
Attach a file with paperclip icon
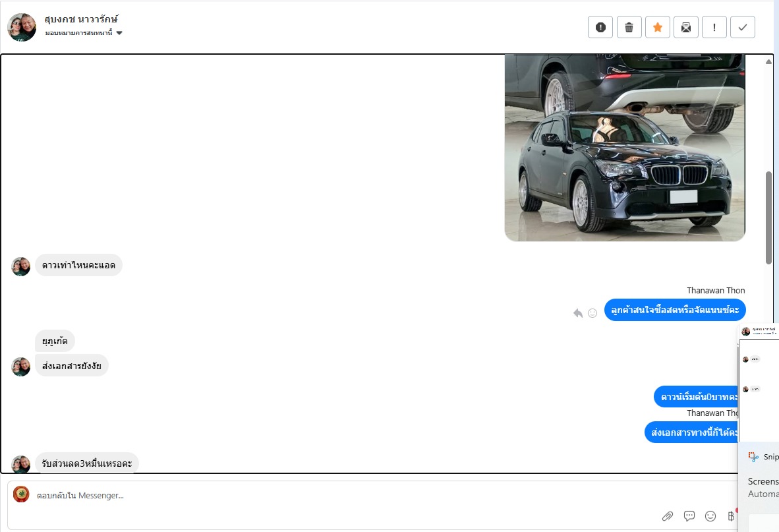click(667, 516)
